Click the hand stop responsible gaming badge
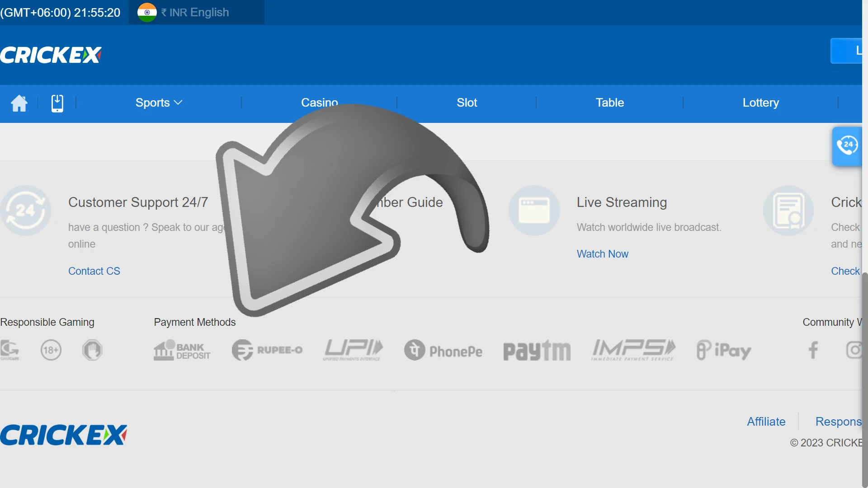This screenshot has height=488, width=868. pyautogui.click(x=93, y=350)
